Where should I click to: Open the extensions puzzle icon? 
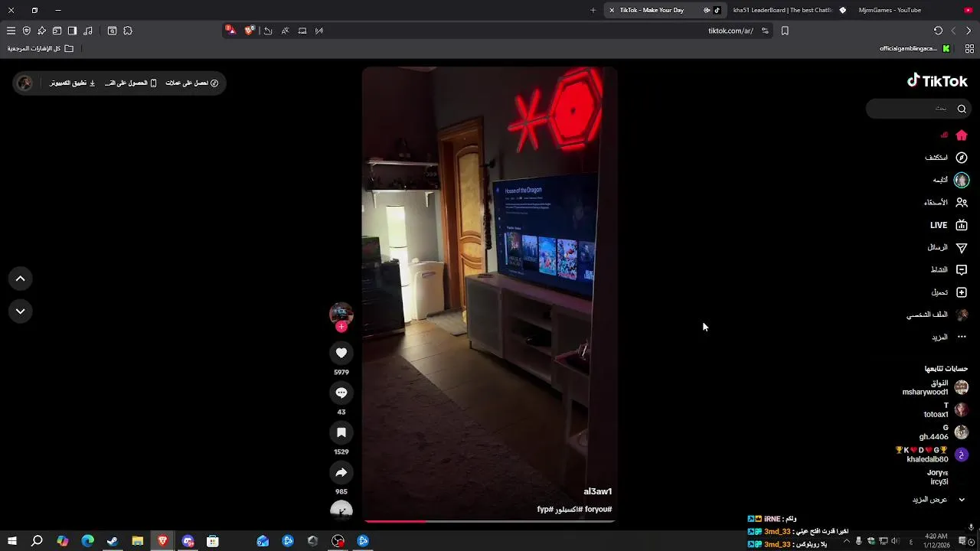[x=128, y=31]
